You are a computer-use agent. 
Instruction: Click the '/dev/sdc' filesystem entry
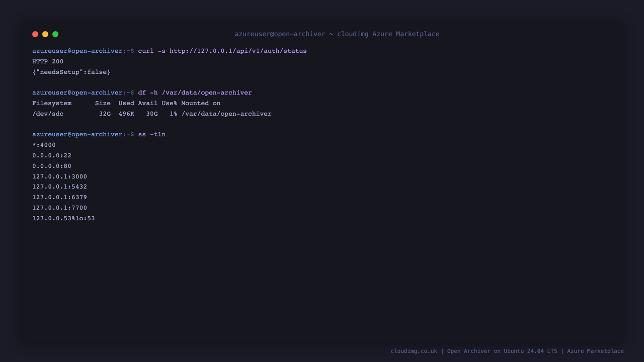48,114
